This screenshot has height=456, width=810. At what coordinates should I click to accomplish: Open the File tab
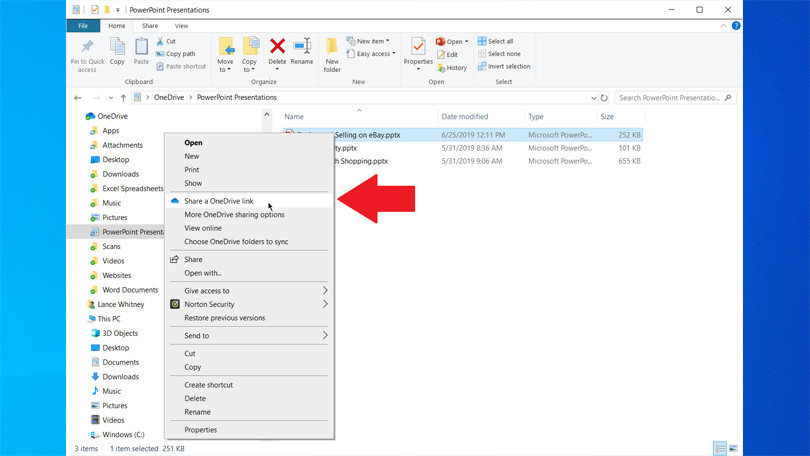pyautogui.click(x=83, y=26)
